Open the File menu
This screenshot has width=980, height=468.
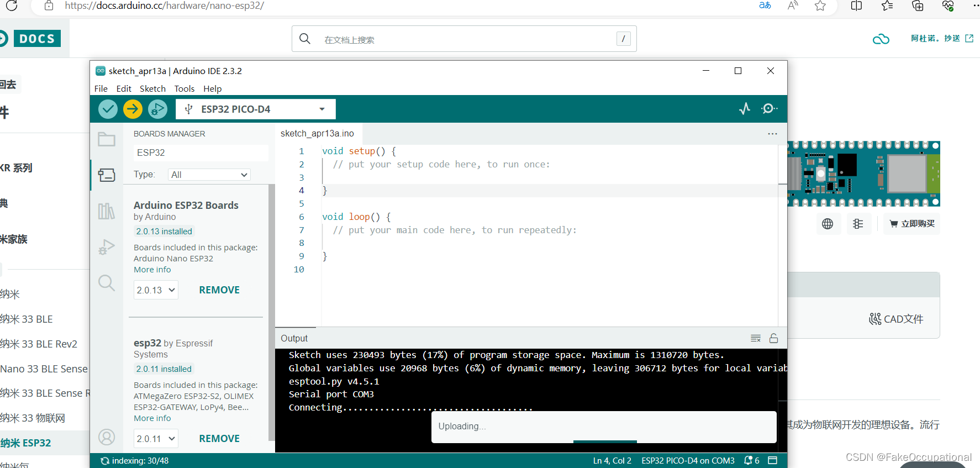(x=101, y=88)
